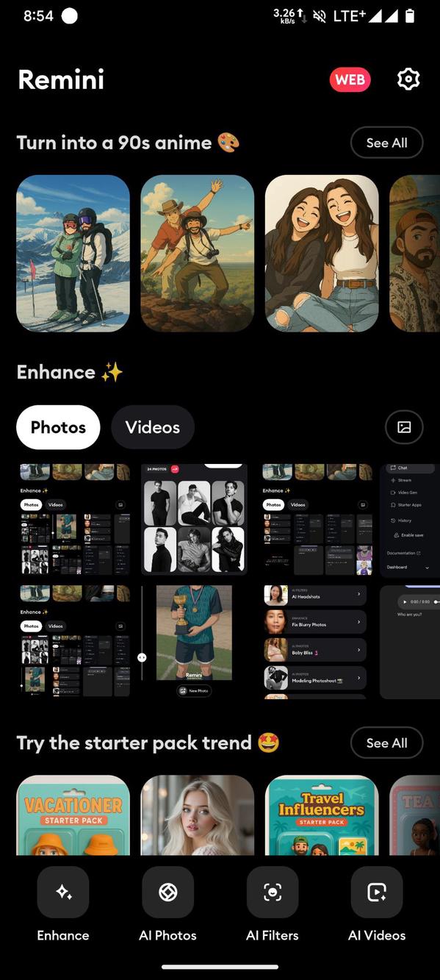440x980 pixels.
Task: Open the Travel Influencers starter pack card
Action: point(322,815)
